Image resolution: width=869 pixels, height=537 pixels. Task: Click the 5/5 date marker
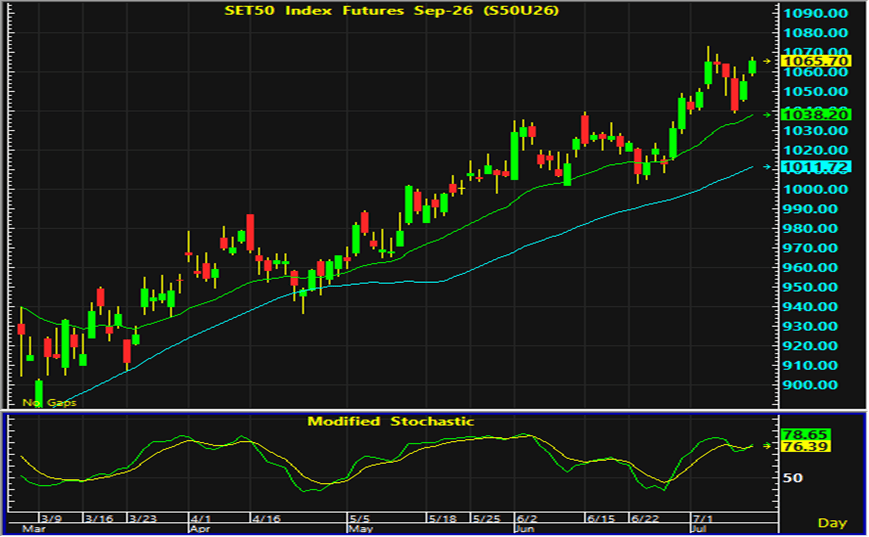click(x=360, y=519)
